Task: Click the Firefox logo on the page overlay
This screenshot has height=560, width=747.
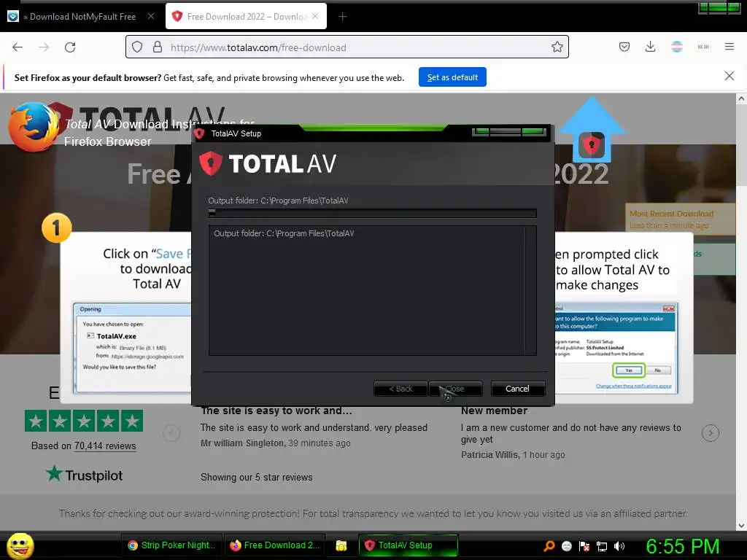Action: click(34, 127)
